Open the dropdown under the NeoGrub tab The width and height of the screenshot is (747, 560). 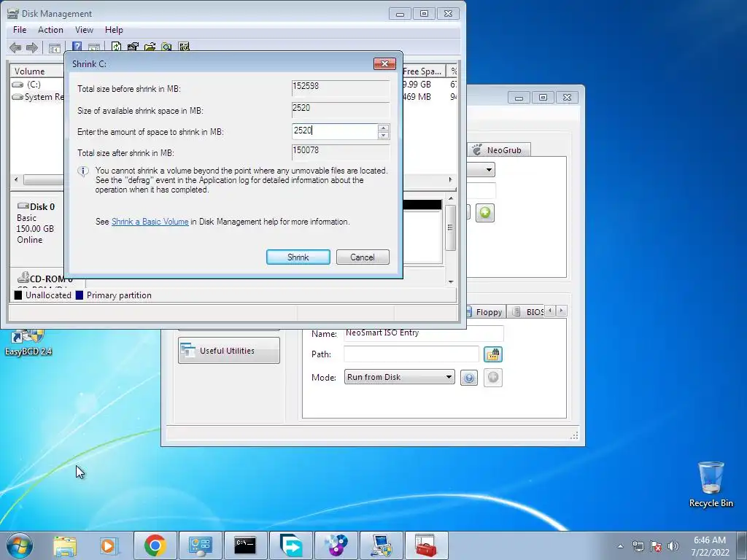[481, 169]
